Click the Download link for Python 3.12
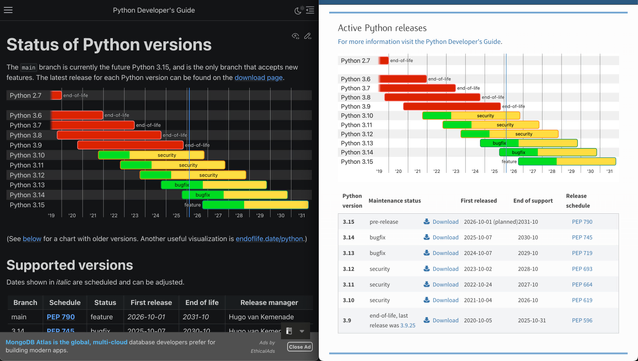 (x=445, y=269)
